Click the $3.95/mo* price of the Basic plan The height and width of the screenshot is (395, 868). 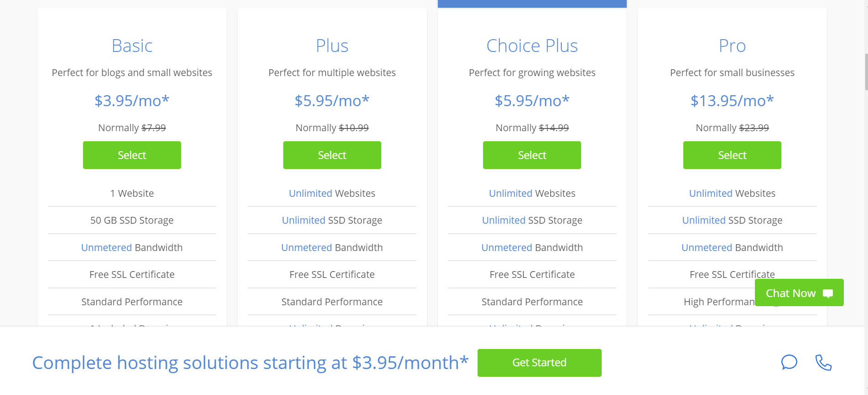point(132,101)
